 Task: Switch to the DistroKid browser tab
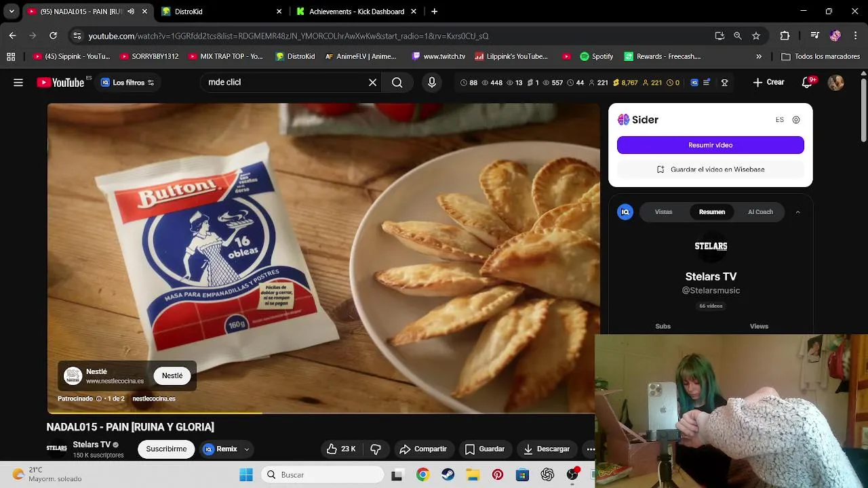pyautogui.click(x=222, y=12)
